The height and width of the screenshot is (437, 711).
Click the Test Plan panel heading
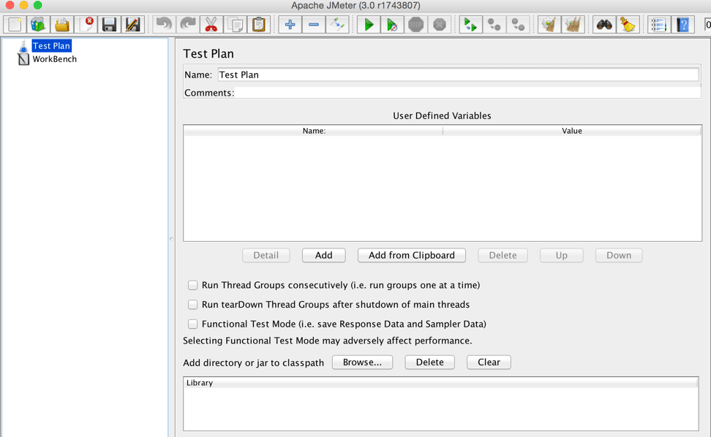click(x=209, y=53)
